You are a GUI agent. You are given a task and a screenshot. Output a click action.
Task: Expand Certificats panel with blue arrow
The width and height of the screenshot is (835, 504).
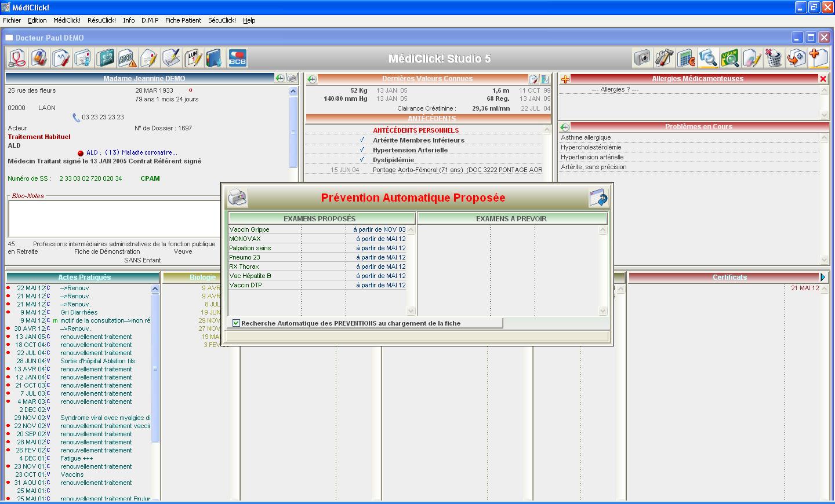(x=823, y=277)
